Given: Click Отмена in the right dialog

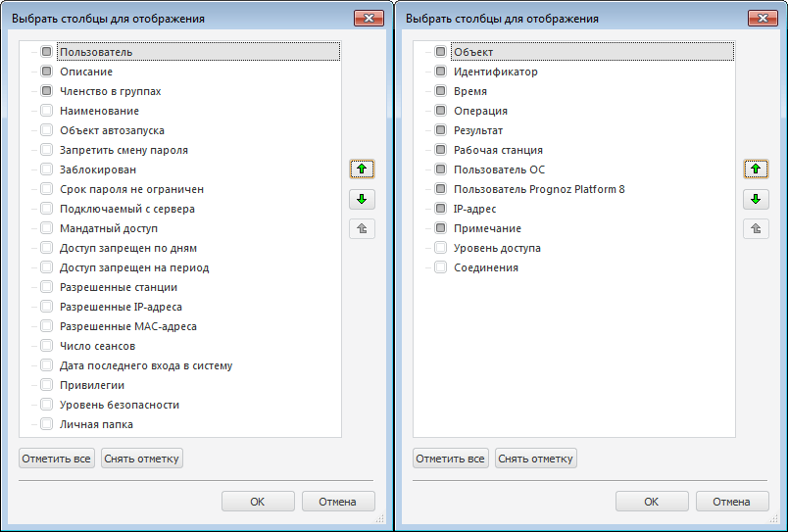Looking at the screenshot, I should click(731, 502).
